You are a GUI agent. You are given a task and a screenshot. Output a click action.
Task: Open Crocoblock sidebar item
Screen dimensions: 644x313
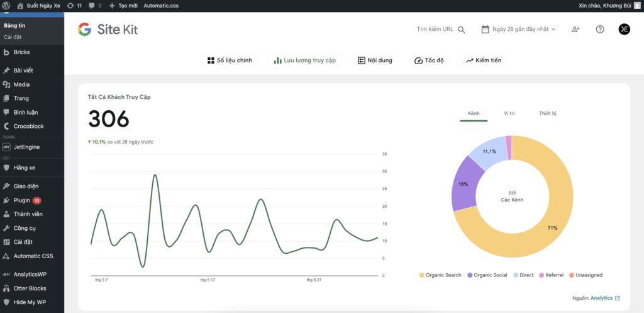28,126
